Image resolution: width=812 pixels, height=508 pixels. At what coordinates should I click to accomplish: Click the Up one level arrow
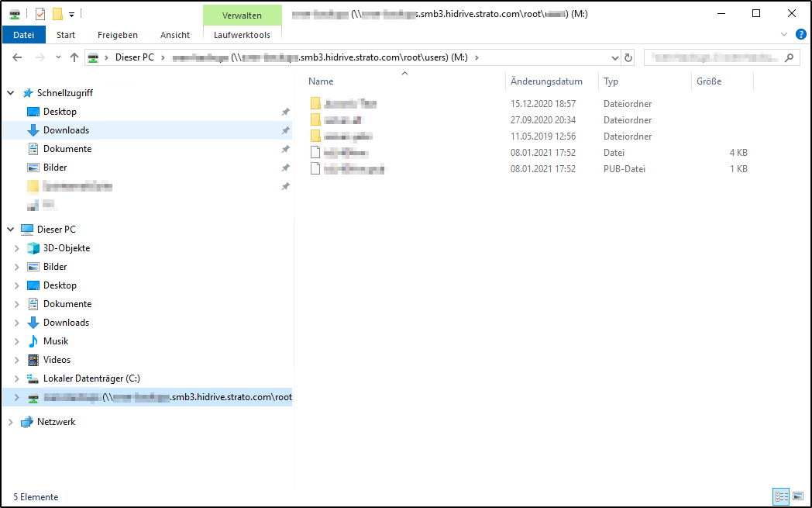[x=74, y=57]
